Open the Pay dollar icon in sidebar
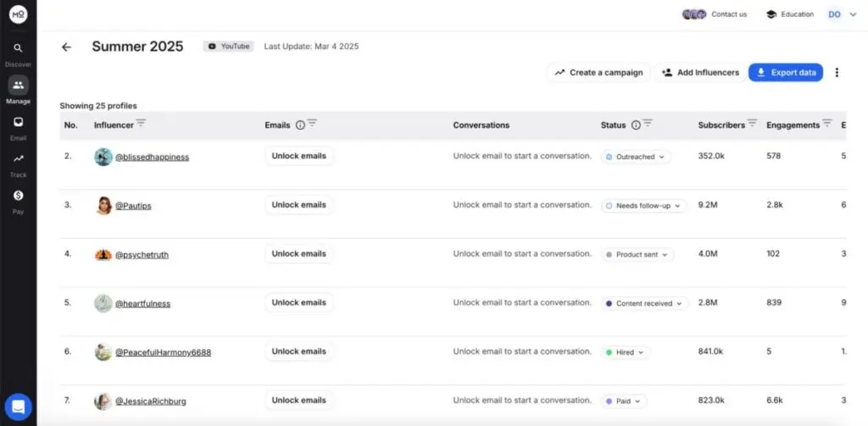The width and height of the screenshot is (868, 426). click(x=18, y=196)
